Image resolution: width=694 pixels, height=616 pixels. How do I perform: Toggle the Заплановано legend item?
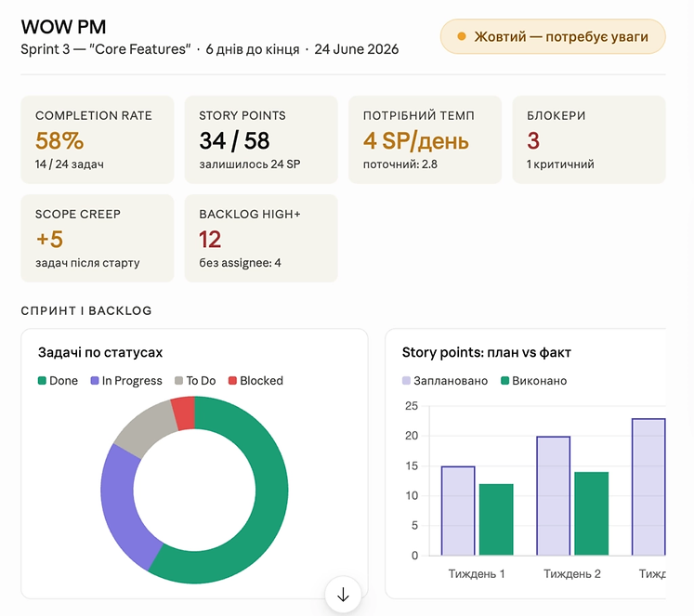pyautogui.click(x=445, y=381)
